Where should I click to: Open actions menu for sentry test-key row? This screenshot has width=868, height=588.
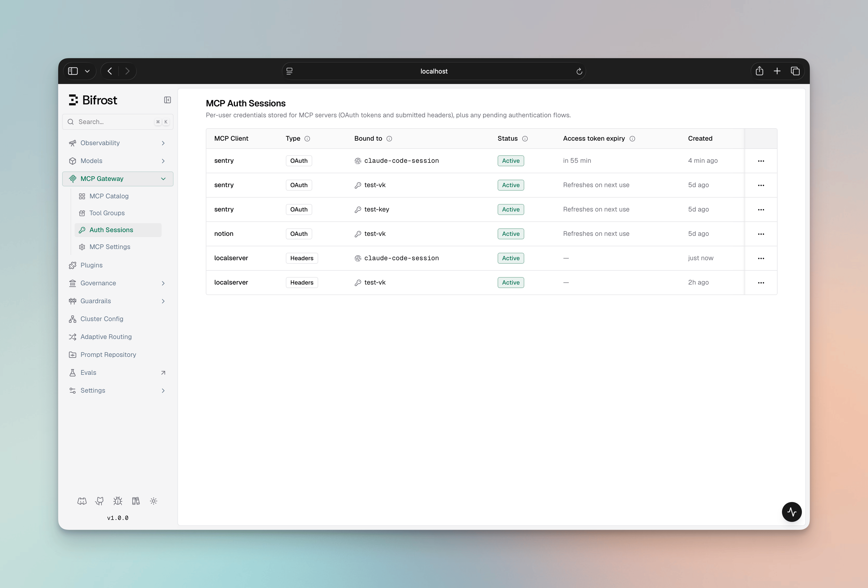(x=761, y=210)
